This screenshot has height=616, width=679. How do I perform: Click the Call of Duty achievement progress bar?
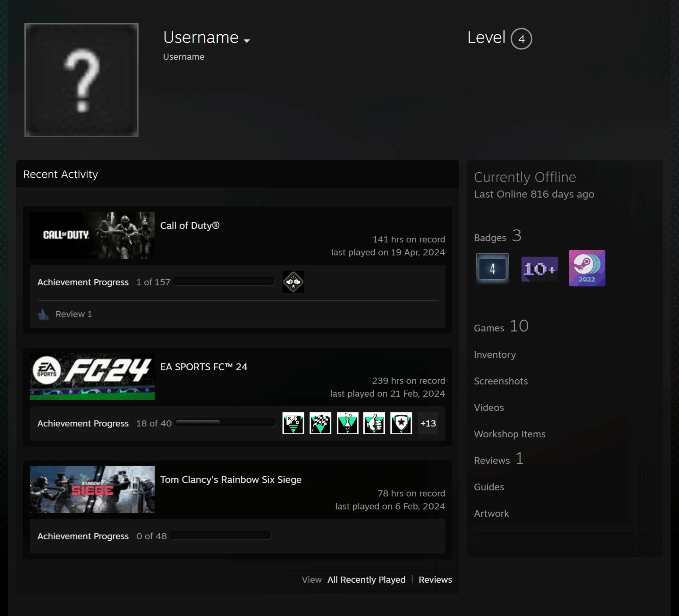(x=224, y=282)
